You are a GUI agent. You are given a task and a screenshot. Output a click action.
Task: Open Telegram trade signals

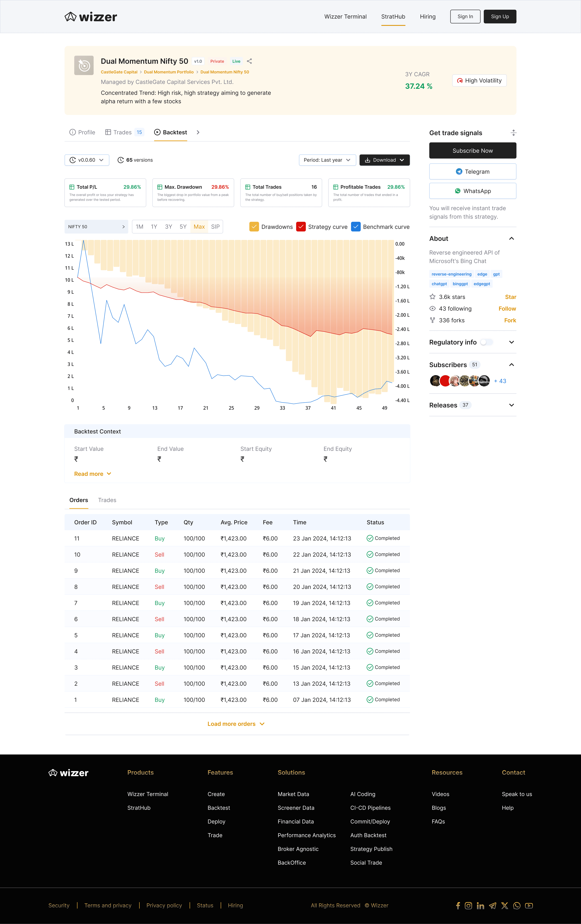coord(472,172)
